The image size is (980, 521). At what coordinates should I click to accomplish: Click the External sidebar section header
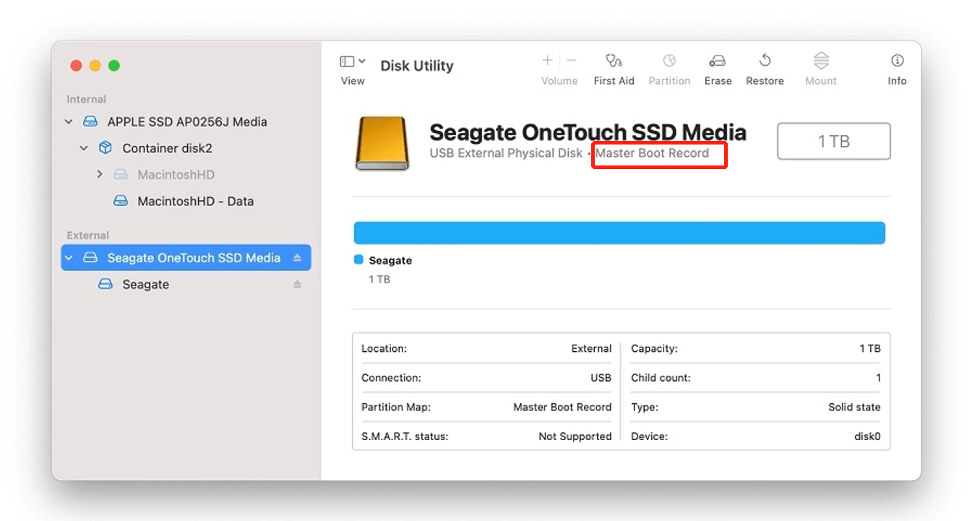(87, 235)
